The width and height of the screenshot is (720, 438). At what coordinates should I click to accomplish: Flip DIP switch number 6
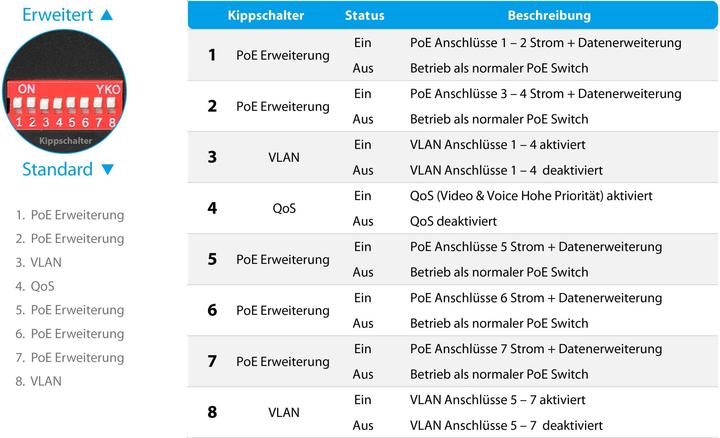[84, 104]
